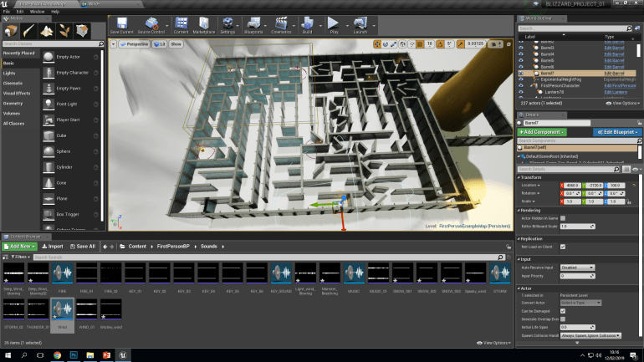Click Location X value field
The width and height of the screenshot is (644, 362).
(x=572, y=186)
